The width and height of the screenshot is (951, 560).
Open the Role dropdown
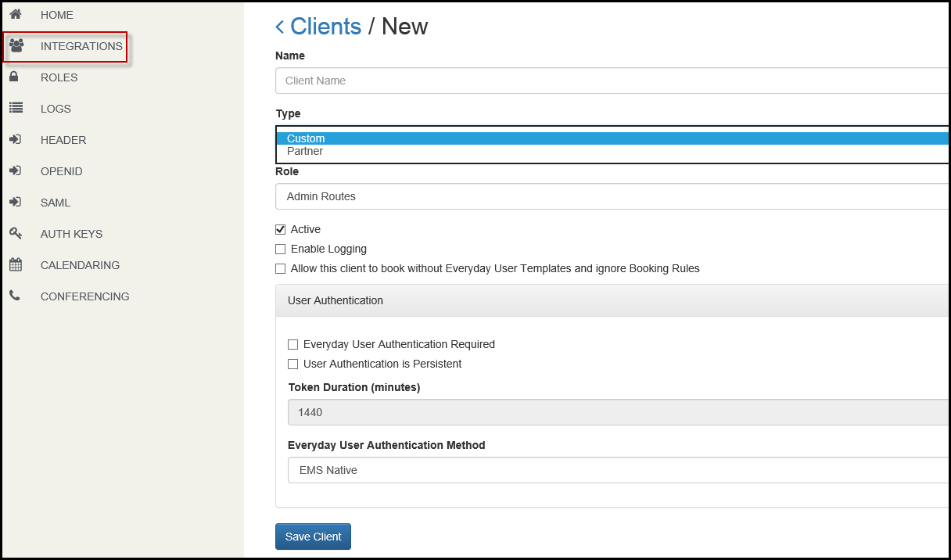click(610, 196)
